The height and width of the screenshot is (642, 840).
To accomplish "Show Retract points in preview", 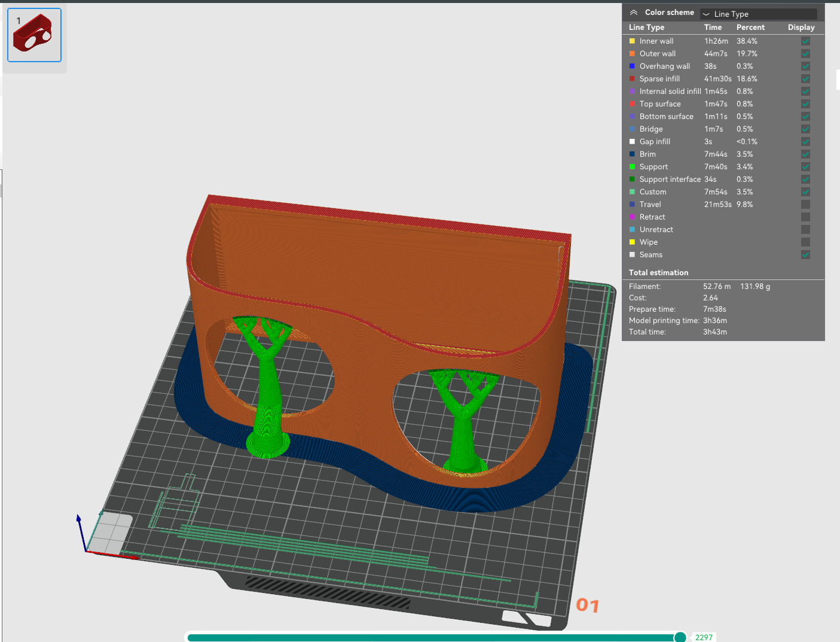I will click(805, 217).
